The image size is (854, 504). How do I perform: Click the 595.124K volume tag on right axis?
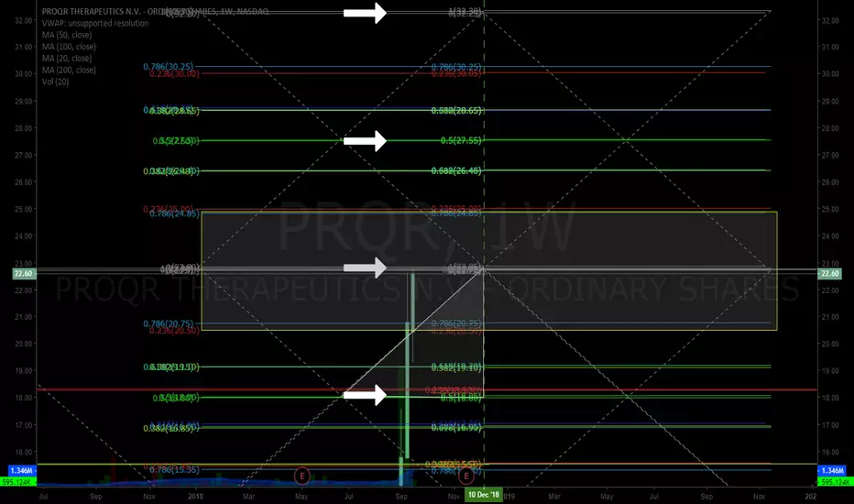point(836,482)
